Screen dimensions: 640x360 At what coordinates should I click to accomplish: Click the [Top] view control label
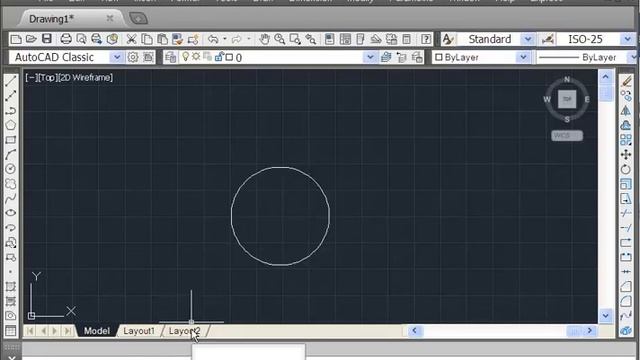47,78
